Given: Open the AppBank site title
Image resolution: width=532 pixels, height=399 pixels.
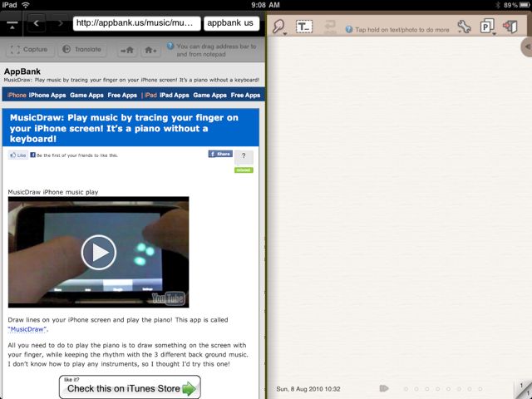Looking at the screenshot, I should point(22,71).
